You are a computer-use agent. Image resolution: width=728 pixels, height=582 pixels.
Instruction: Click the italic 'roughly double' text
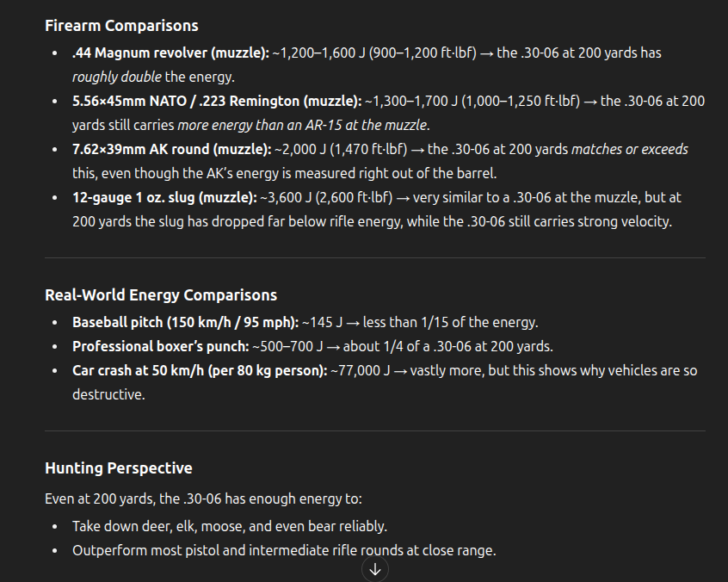coord(117,77)
